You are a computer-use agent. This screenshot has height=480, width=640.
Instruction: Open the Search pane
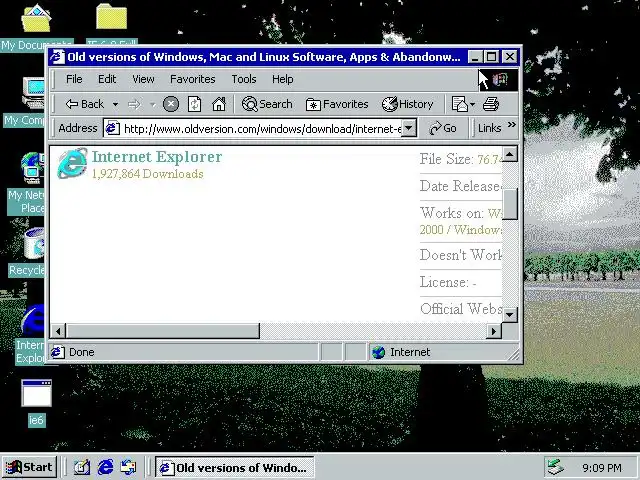click(x=267, y=104)
